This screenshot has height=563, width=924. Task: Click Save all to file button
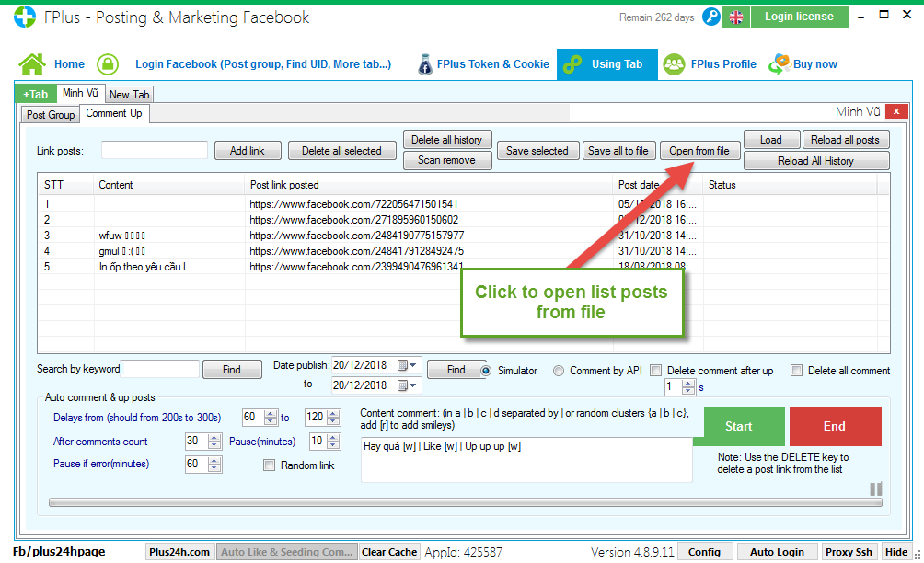618,151
